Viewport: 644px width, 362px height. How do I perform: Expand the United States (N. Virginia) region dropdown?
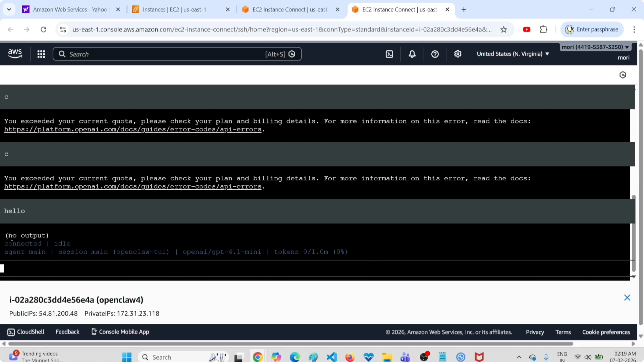pyautogui.click(x=513, y=54)
